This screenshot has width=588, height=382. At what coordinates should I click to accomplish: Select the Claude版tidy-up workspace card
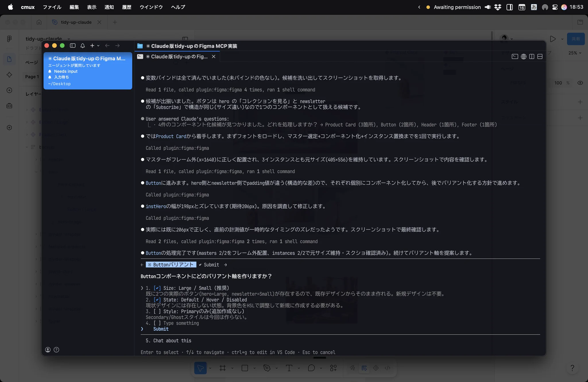(x=88, y=71)
